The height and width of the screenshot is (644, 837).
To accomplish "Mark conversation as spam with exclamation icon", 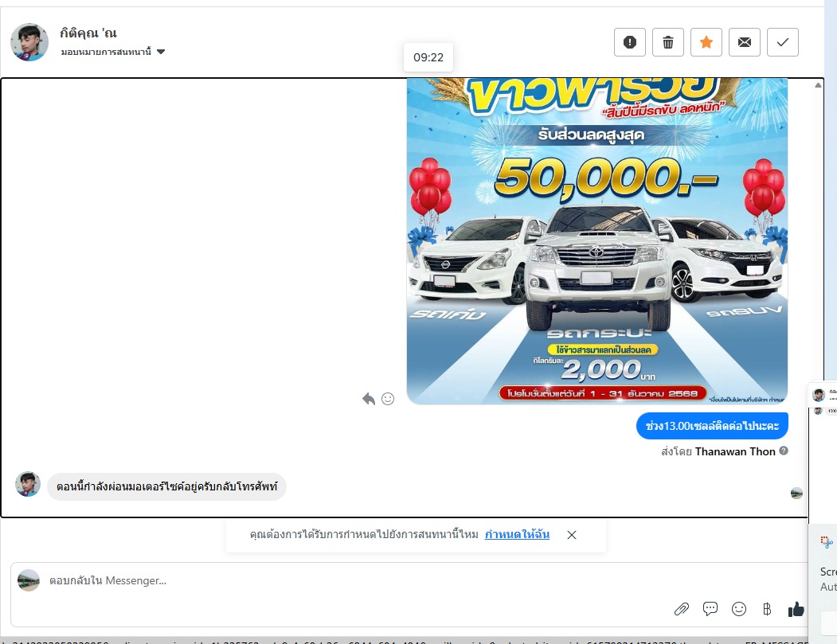I will (x=630, y=42).
